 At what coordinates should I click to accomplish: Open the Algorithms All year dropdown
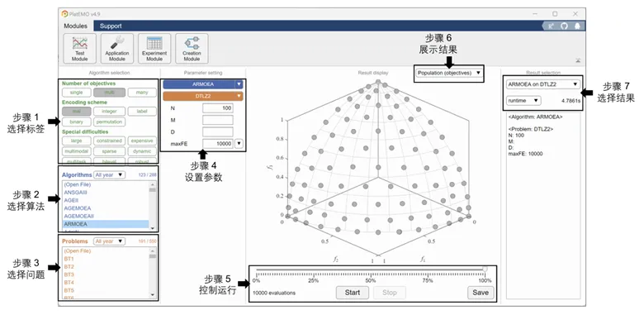[109, 174]
